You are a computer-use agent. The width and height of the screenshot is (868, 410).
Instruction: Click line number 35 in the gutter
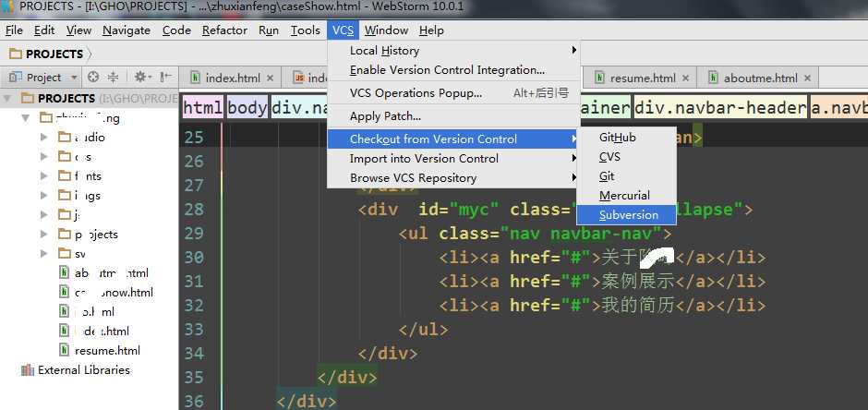click(x=194, y=378)
